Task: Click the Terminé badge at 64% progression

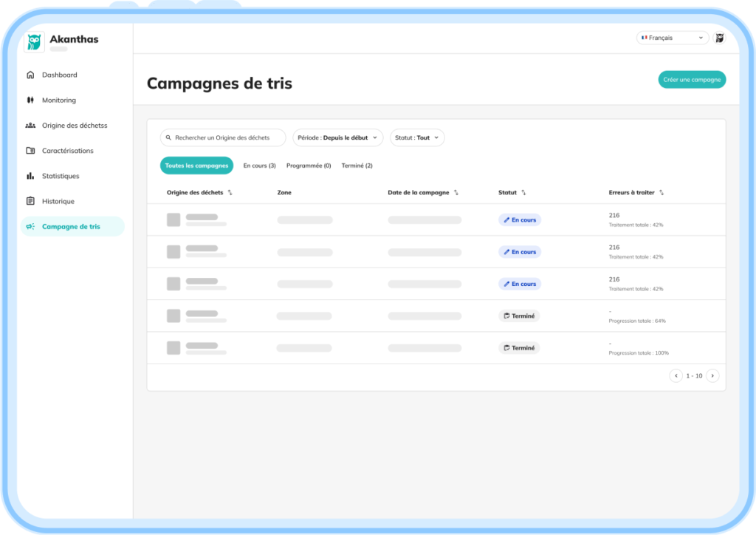Action: pos(519,316)
